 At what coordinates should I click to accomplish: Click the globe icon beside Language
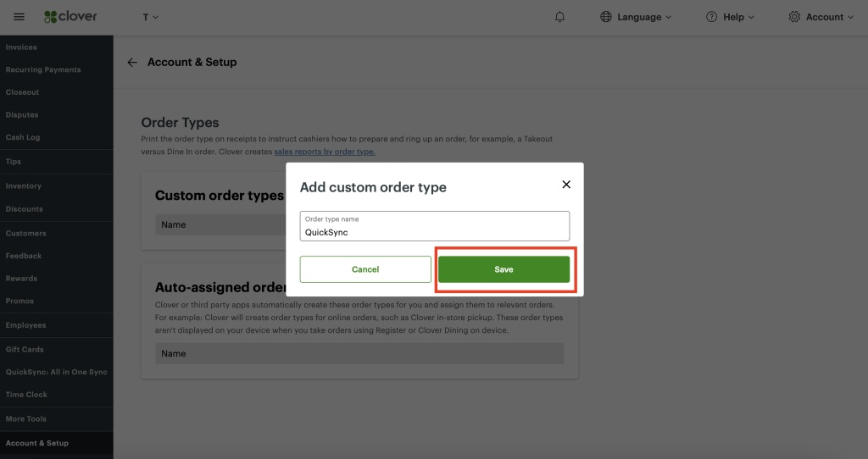[606, 17]
